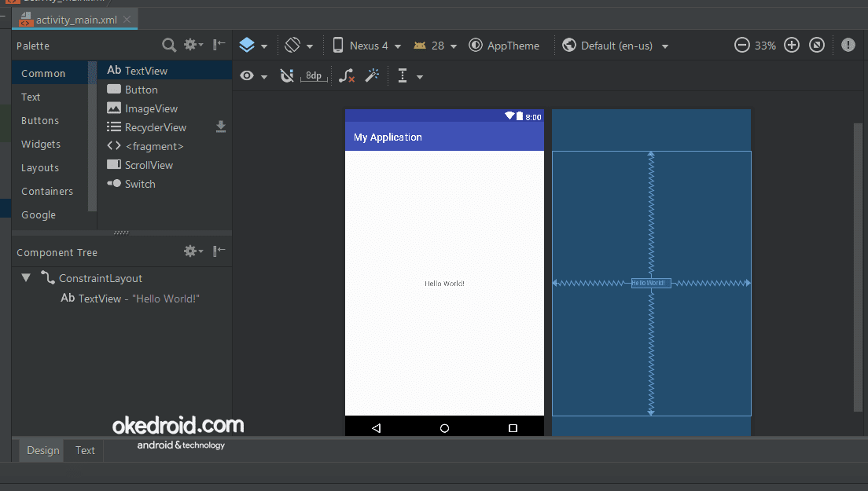Click the Zoom In plus icon
This screenshot has width=868, height=491.
[792, 45]
